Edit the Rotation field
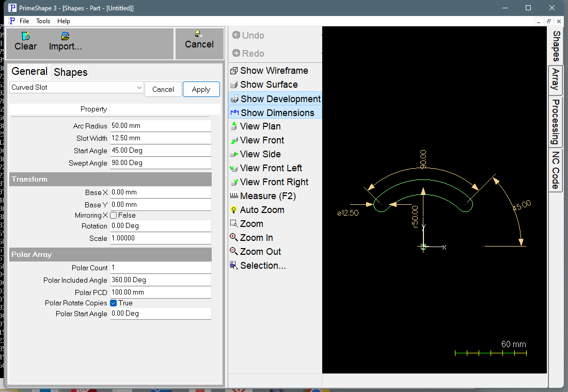The height and width of the screenshot is (392, 568). pos(161,225)
